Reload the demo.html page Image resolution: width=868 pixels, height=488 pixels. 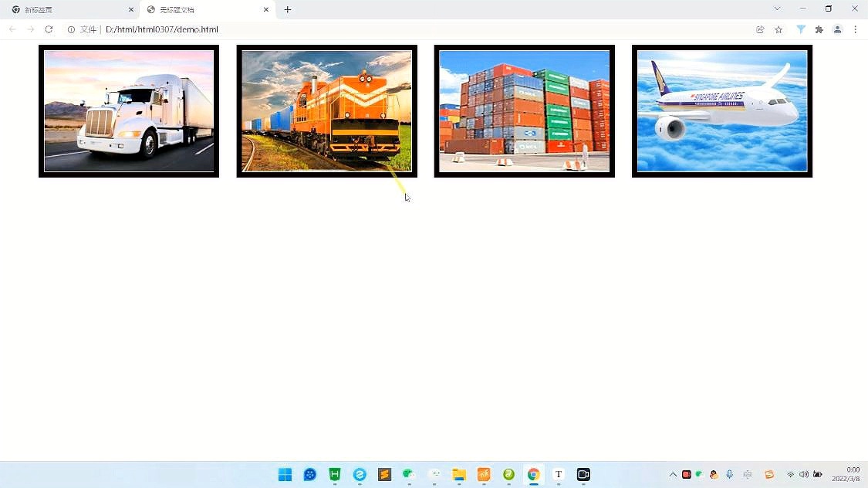click(x=49, y=29)
